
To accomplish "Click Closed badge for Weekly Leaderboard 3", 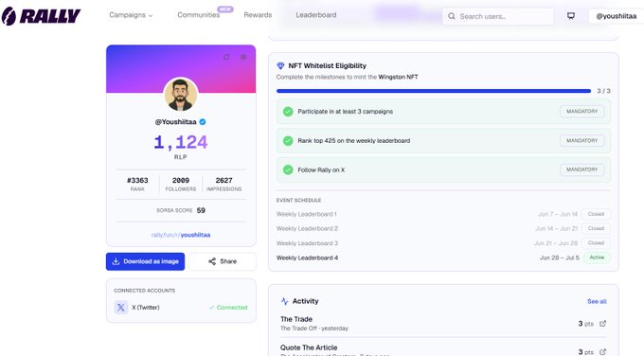I will 596,243.
